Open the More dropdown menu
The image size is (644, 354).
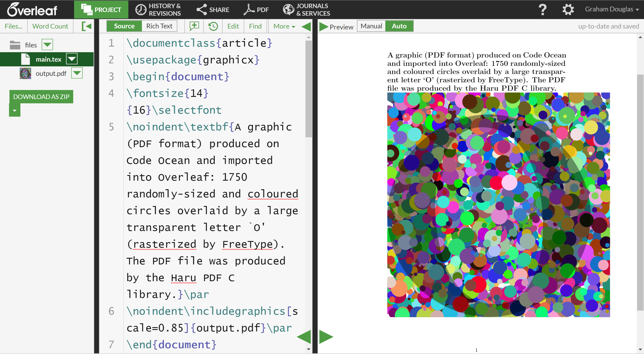[x=284, y=26]
